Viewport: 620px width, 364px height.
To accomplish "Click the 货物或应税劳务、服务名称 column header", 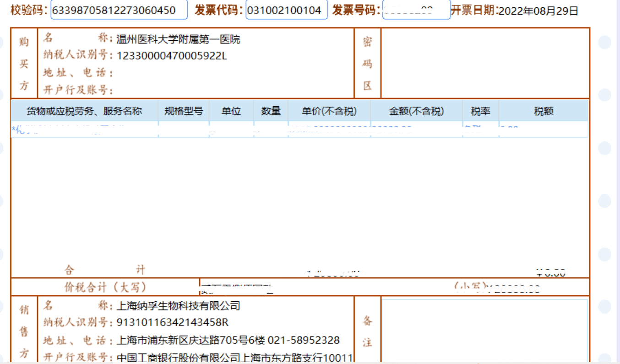I will tap(84, 111).
